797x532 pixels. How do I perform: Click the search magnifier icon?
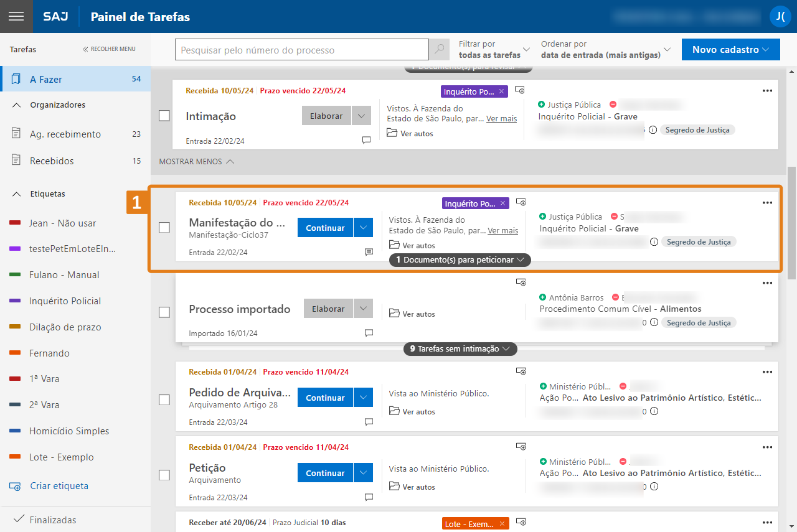(440, 50)
